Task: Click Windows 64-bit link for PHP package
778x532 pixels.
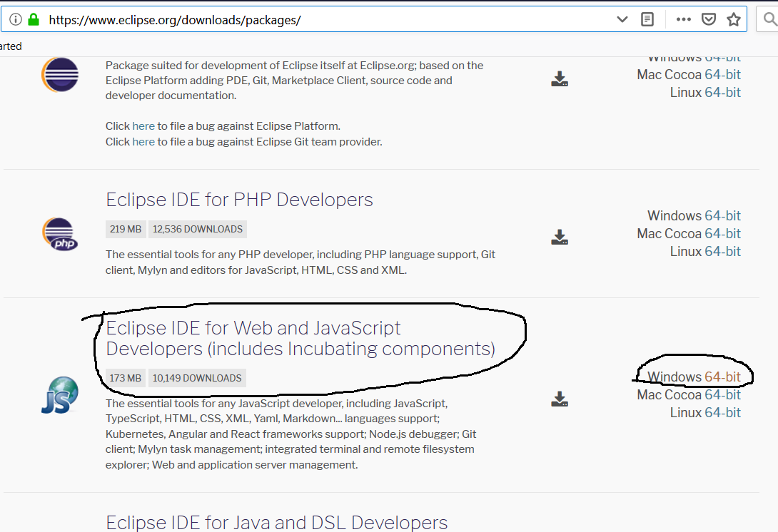Action: pyautogui.click(x=722, y=215)
